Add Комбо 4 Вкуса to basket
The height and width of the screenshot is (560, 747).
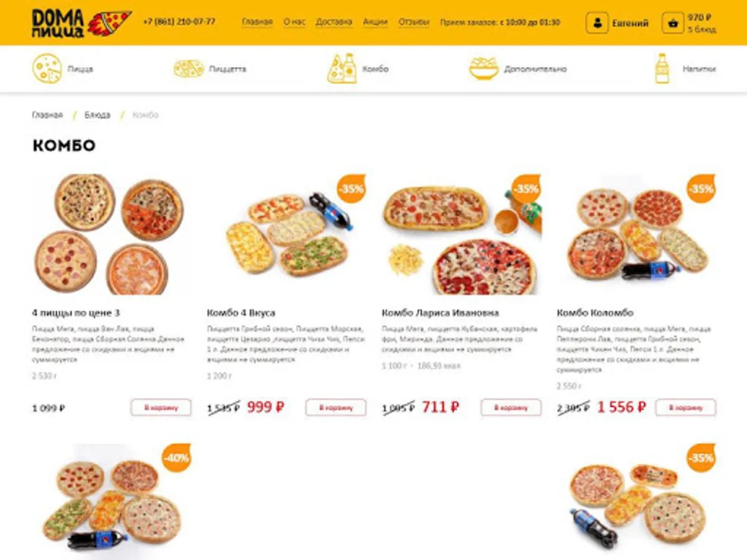click(x=336, y=408)
